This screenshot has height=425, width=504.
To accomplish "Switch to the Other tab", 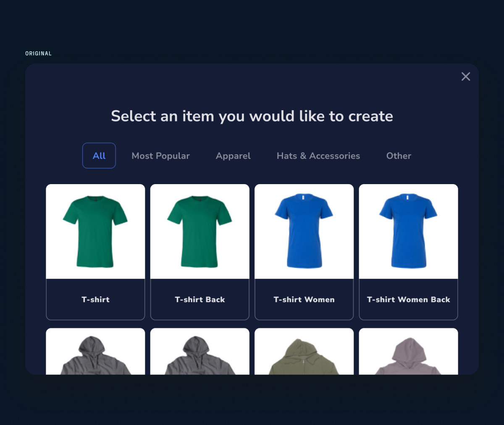I will coord(399,156).
